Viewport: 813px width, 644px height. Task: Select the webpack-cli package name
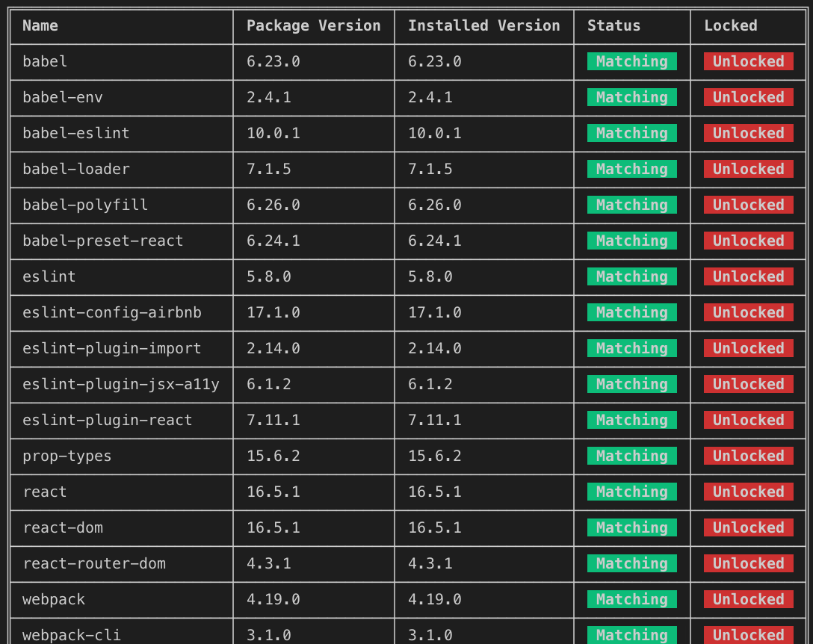pyautogui.click(x=72, y=635)
